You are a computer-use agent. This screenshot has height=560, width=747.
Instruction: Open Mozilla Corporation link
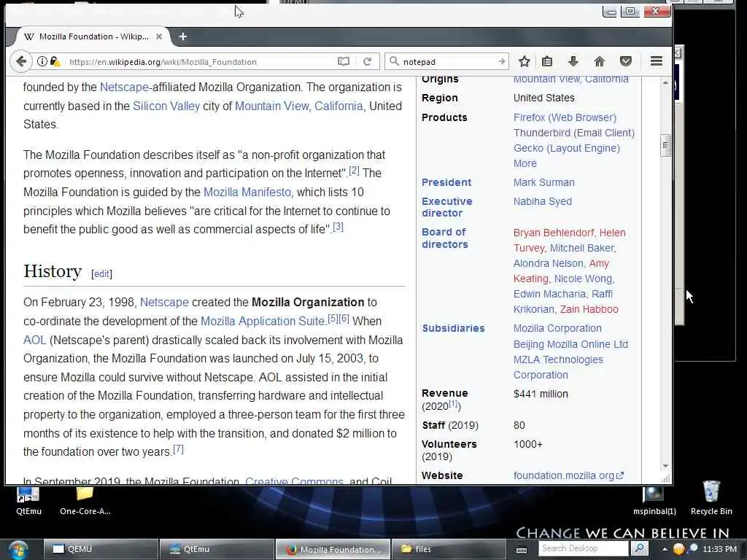(557, 328)
